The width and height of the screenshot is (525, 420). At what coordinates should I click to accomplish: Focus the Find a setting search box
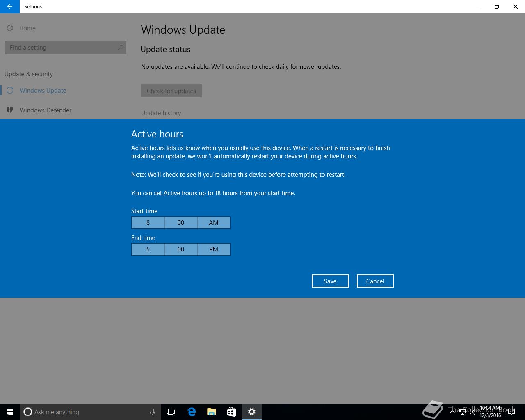(65, 48)
